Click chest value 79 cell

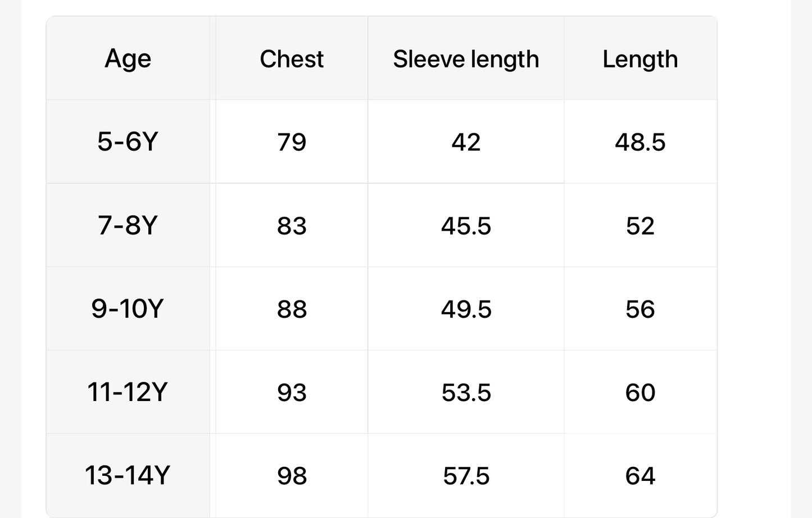coord(292,142)
